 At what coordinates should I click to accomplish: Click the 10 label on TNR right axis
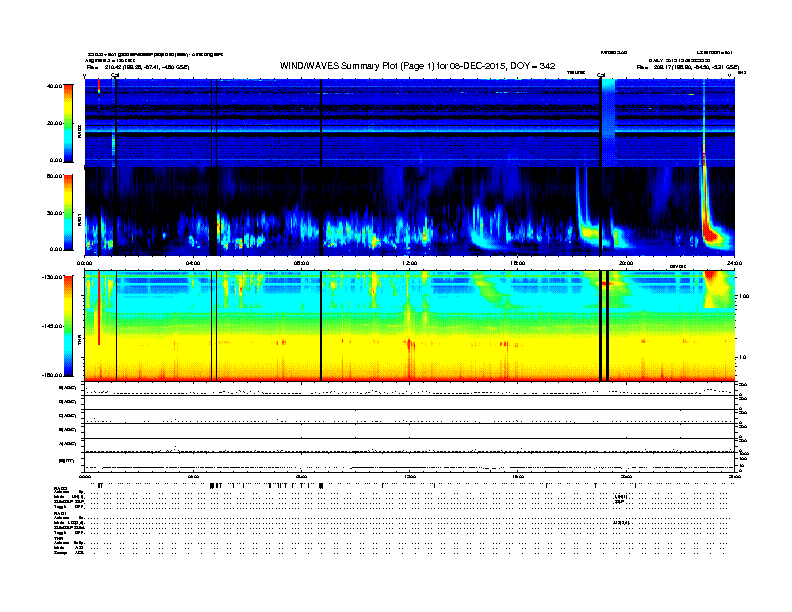[x=741, y=358]
